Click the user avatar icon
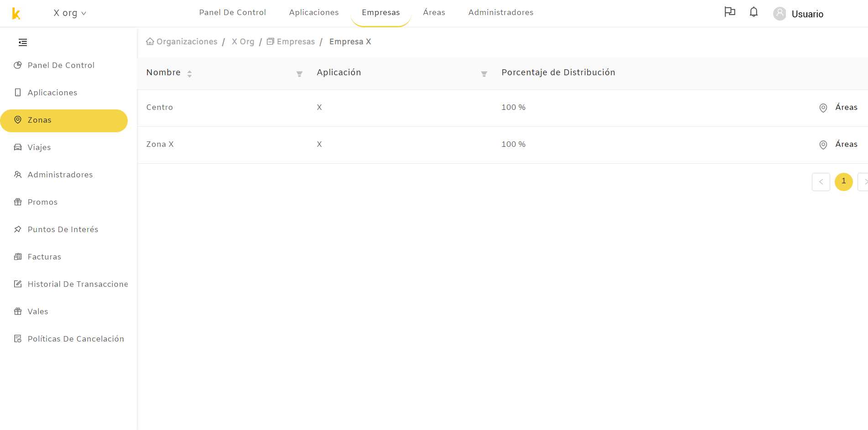The height and width of the screenshot is (430, 868). tap(780, 14)
